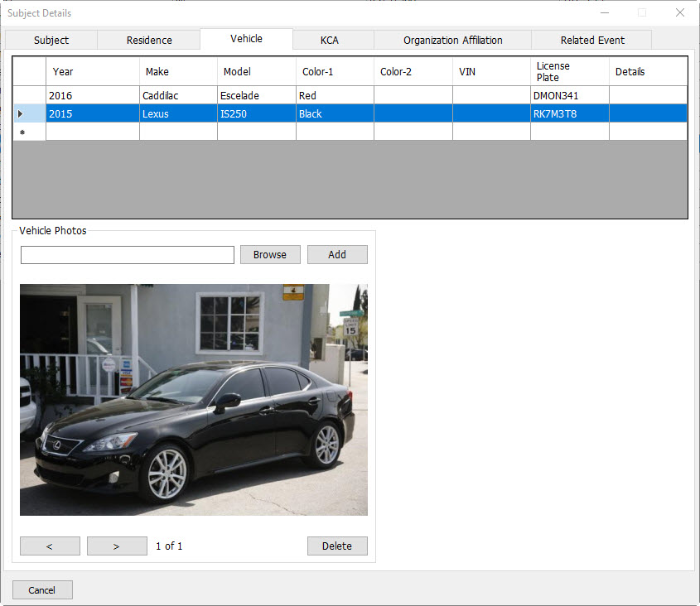This screenshot has width=700, height=606.
Task: Click the vehicle photo file path field
Action: click(x=128, y=255)
